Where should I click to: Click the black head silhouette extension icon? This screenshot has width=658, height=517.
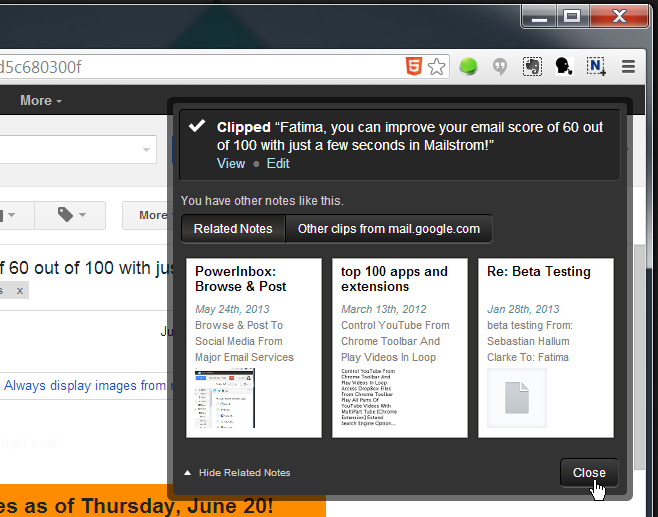tap(564, 66)
